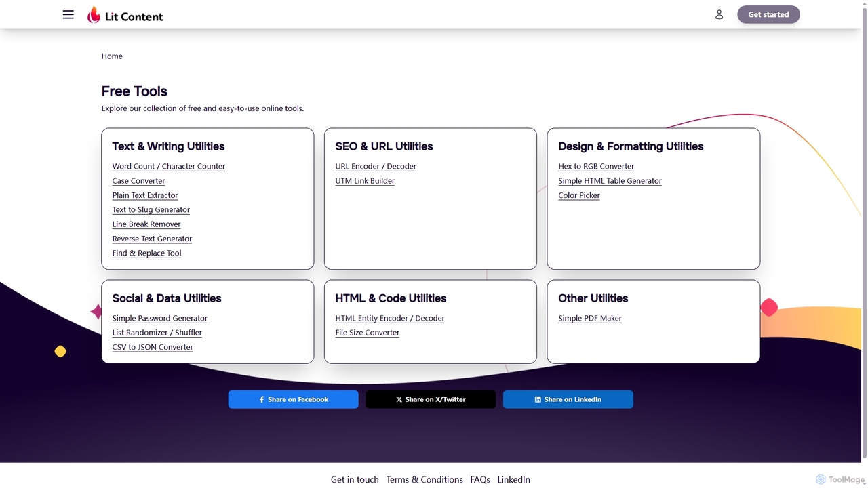Open the Line Break Remover

click(146, 224)
